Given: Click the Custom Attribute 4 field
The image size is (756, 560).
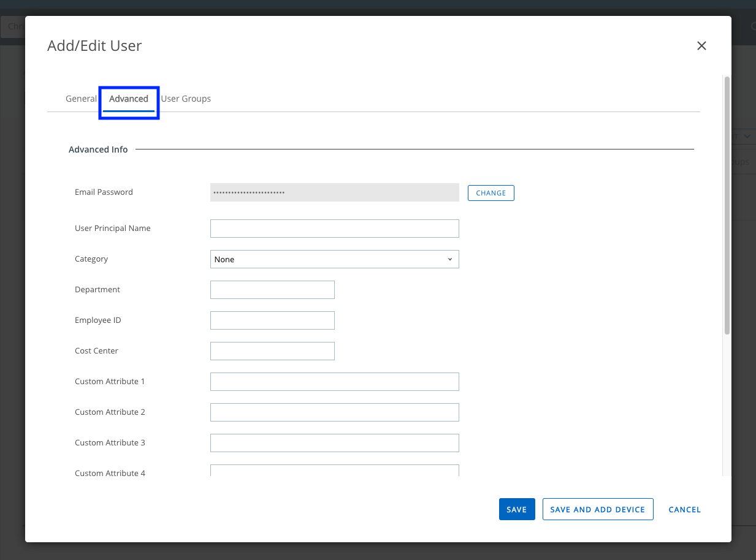Looking at the screenshot, I should (334, 471).
